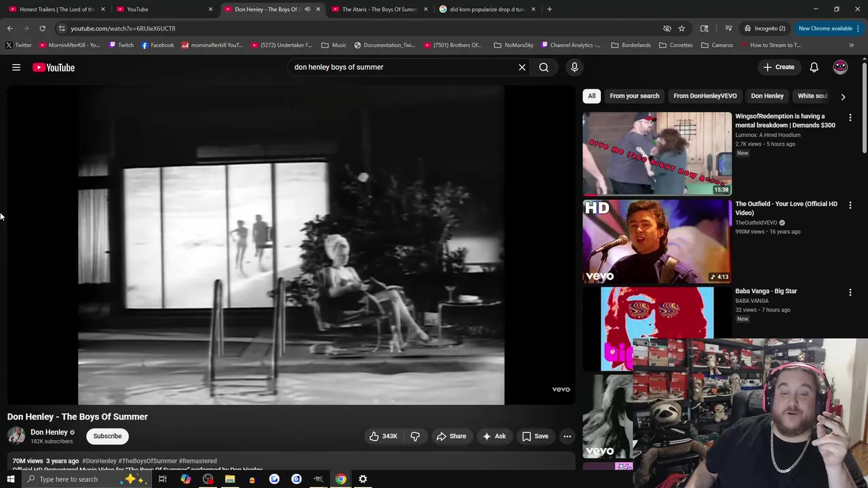Run search with magnifier button
The height and width of the screenshot is (488, 868).
(544, 67)
